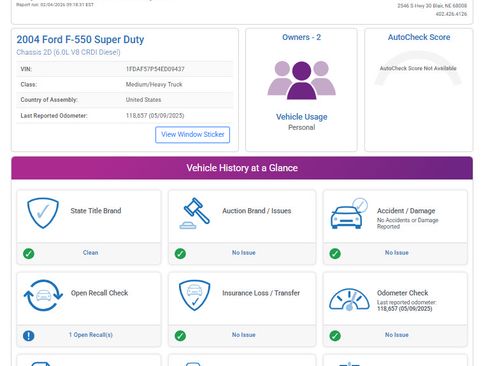This screenshot has width=488, height=366.
Task: Click No Issue under Insurance Loss / Transfer
Action: click(x=244, y=335)
